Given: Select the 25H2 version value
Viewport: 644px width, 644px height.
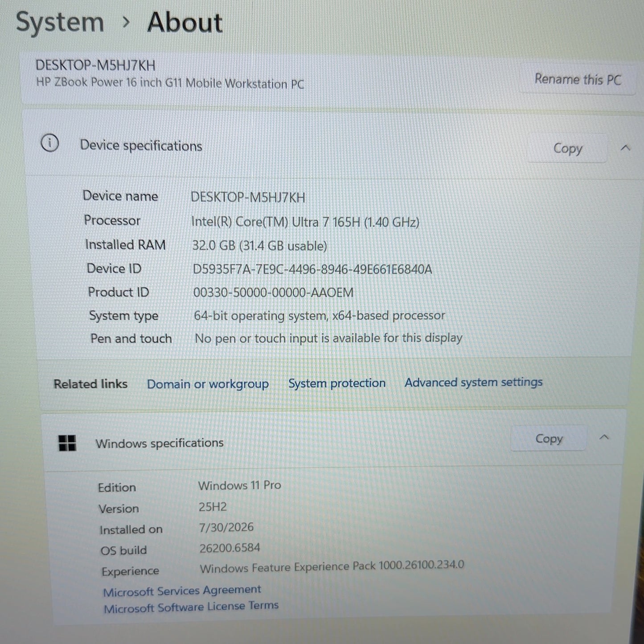Looking at the screenshot, I should click(213, 507).
